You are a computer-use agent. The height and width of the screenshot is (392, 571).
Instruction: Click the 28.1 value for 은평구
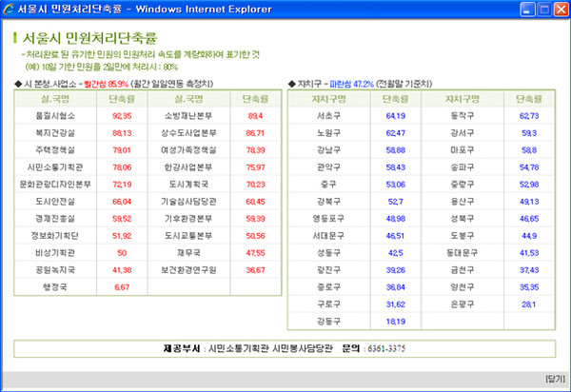[x=529, y=304]
